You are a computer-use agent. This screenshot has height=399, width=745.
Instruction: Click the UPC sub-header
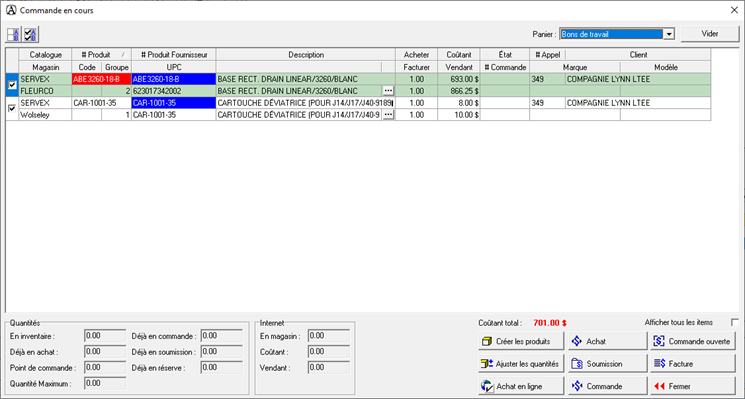pos(174,67)
